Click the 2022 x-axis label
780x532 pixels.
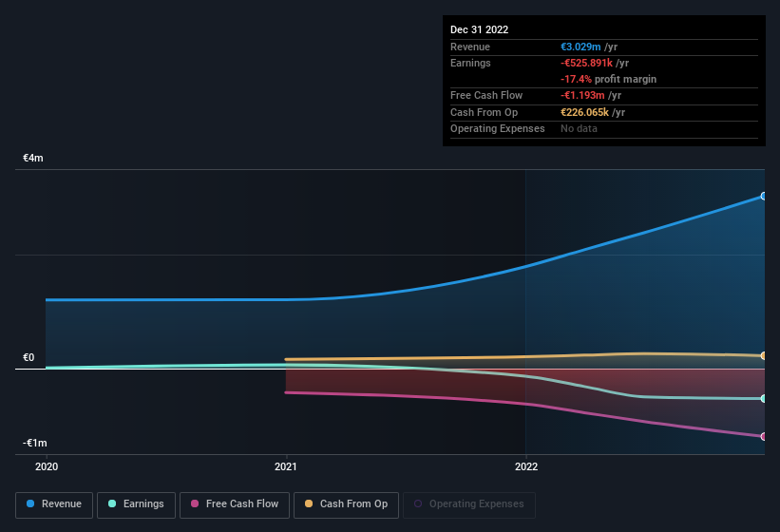pos(525,466)
